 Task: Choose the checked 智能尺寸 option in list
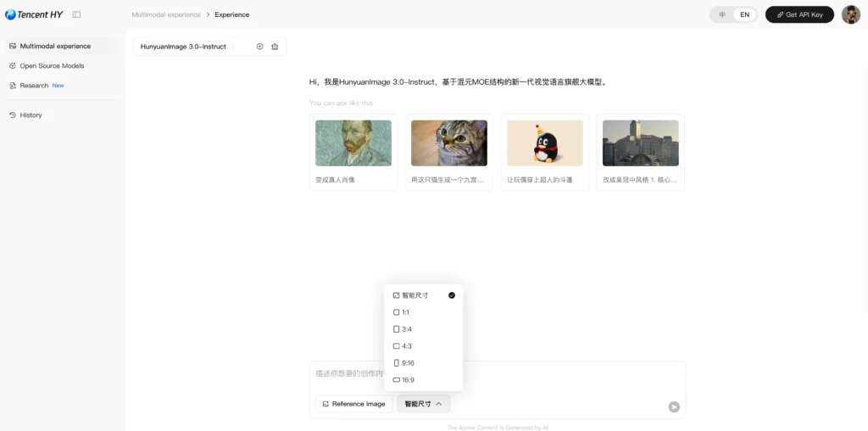point(424,295)
